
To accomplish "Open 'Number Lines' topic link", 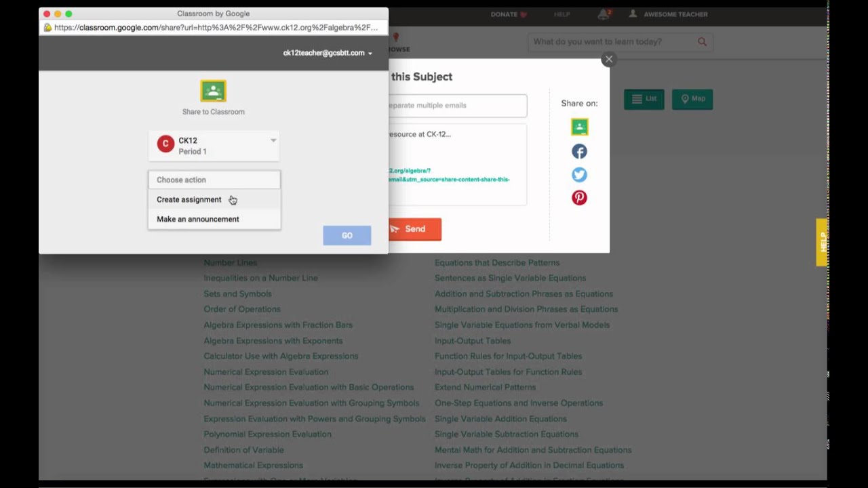I will click(x=230, y=262).
